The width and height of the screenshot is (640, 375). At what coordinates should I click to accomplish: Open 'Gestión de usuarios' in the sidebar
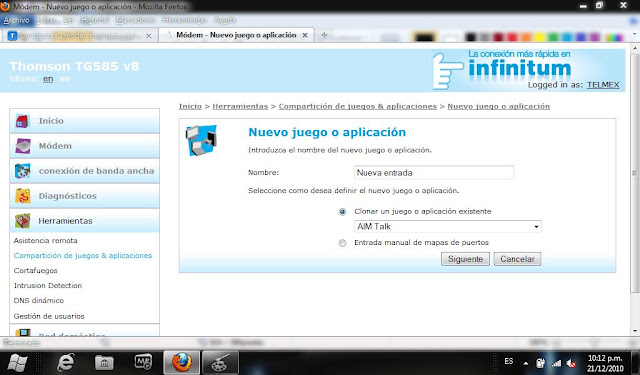click(49, 316)
